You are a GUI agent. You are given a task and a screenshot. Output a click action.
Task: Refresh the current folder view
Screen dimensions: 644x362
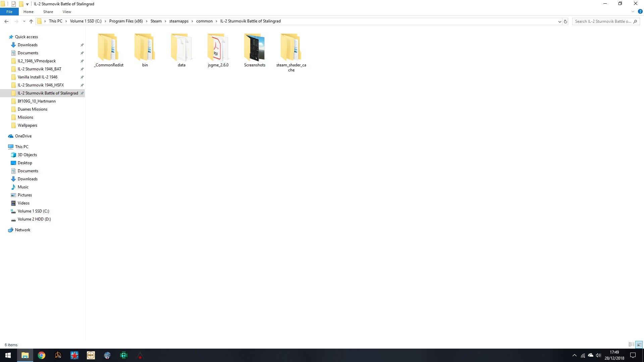tap(566, 21)
